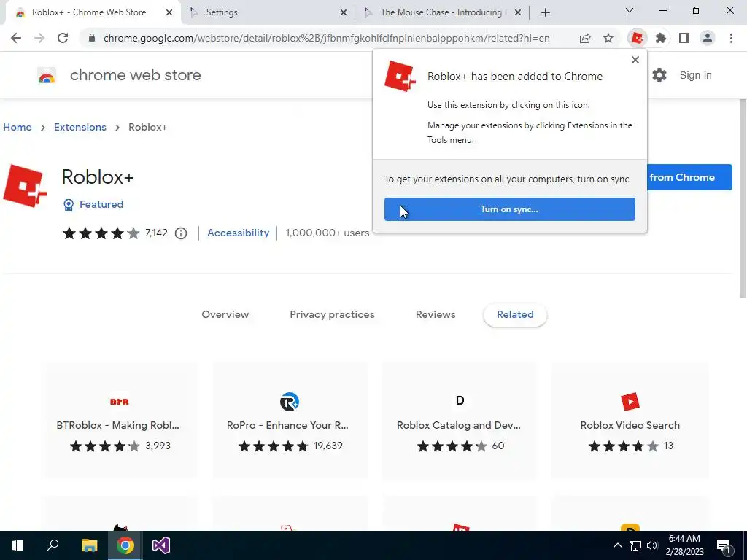Viewport: 747px width, 560px height.
Task: Open the Windows Start menu
Action: 18,545
